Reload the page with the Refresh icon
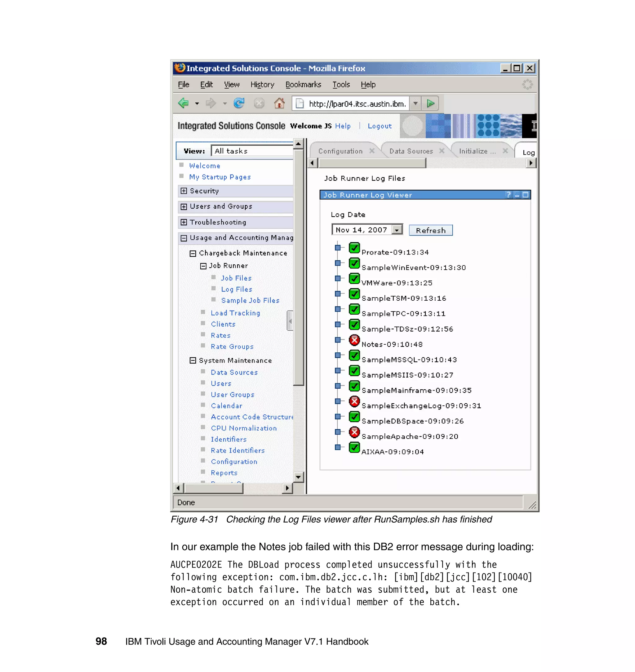Screen dimensions: 635x672 239,103
